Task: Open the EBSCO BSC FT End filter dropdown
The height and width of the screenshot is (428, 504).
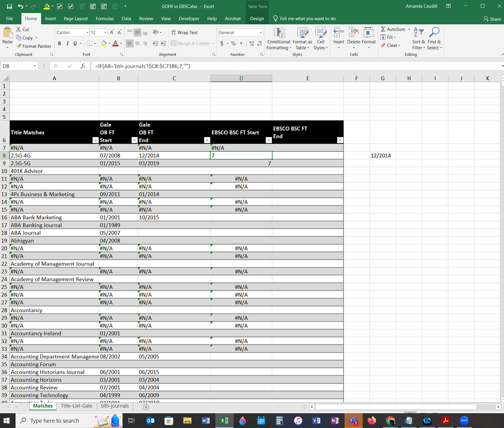Action: click(340, 140)
